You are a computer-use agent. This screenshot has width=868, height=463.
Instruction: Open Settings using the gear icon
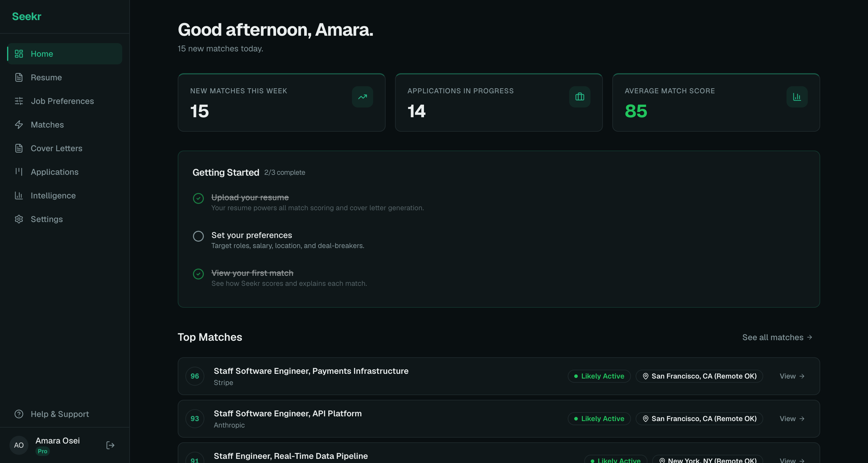click(19, 219)
